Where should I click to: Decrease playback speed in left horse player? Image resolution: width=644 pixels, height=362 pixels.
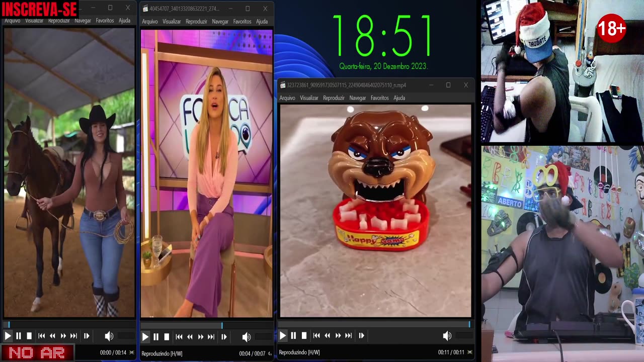click(52, 336)
